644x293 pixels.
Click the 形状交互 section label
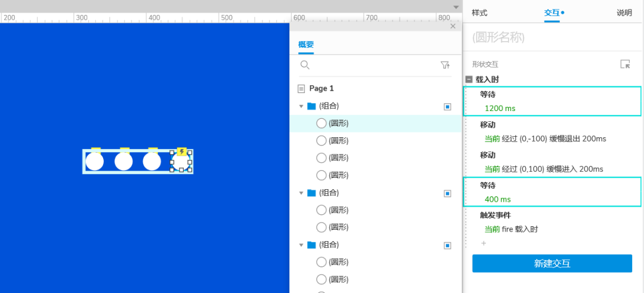485,64
